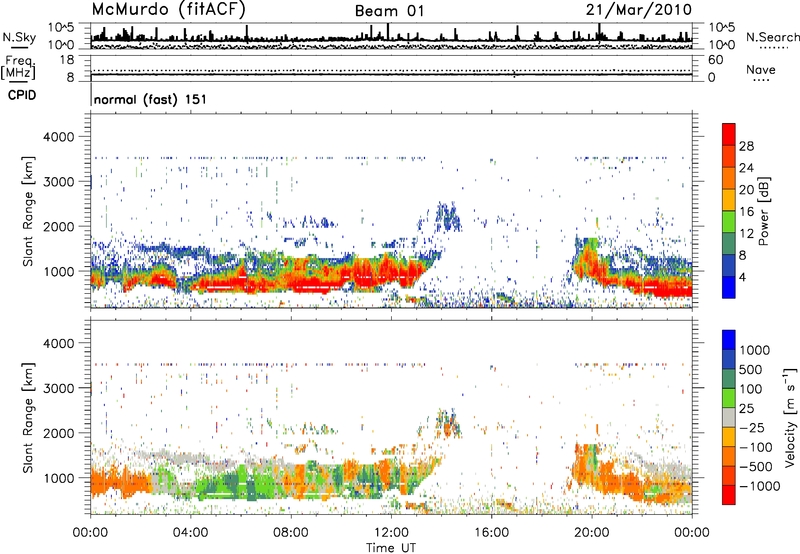800x554 pixels.
Task: Click the 'Time UT' axis title
Action: [391, 548]
